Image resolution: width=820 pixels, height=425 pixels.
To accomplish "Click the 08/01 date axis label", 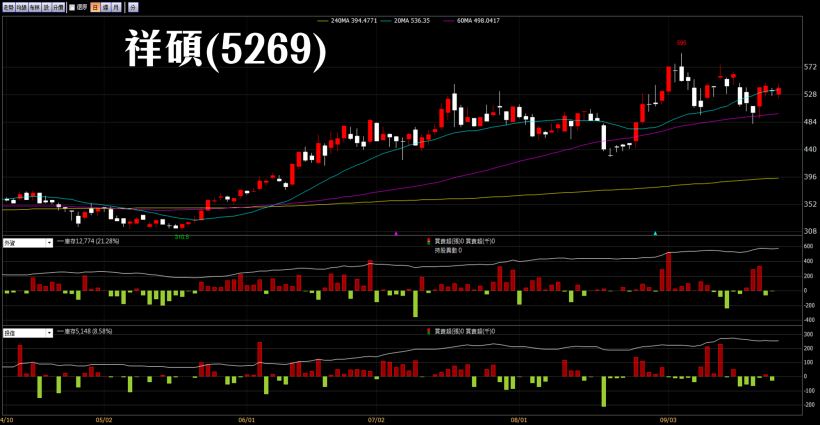I will point(518,419).
